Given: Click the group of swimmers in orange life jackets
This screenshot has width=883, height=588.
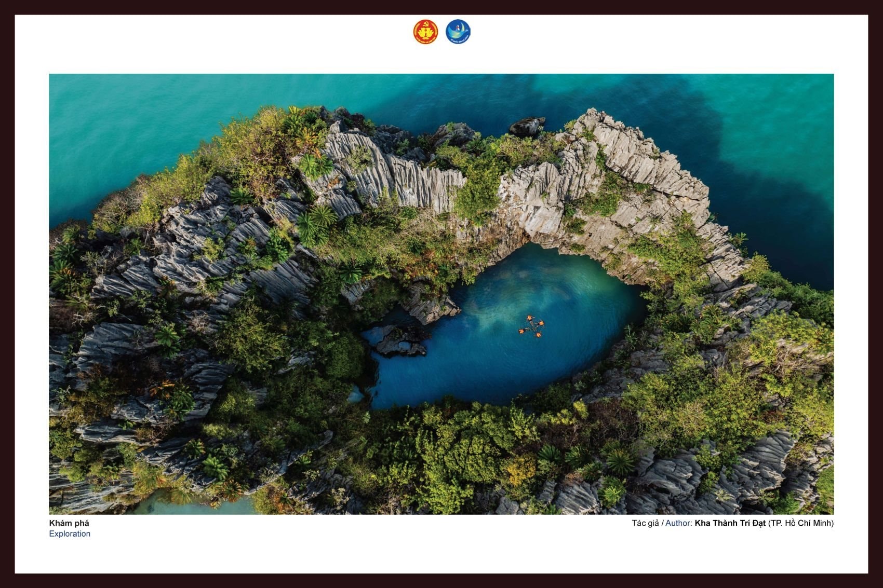Looking at the screenshot, I should click(x=532, y=326).
